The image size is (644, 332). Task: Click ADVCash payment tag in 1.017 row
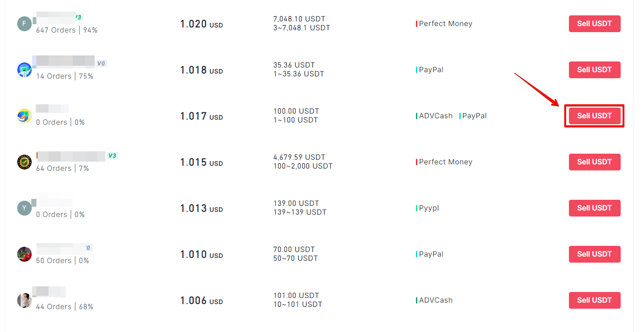(435, 116)
